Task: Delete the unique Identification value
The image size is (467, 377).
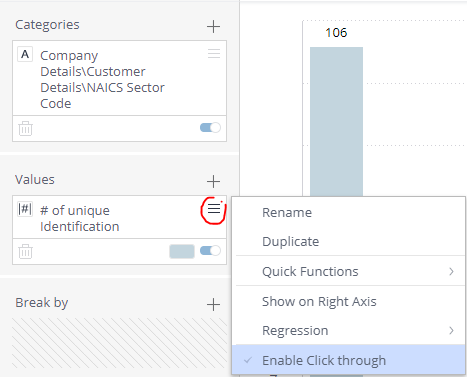Action: pyautogui.click(x=25, y=251)
